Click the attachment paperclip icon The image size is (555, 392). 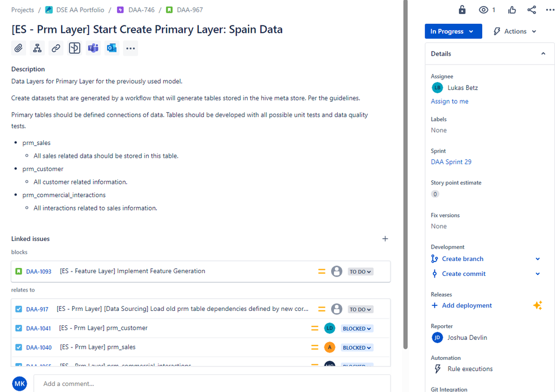coord(18,48)
